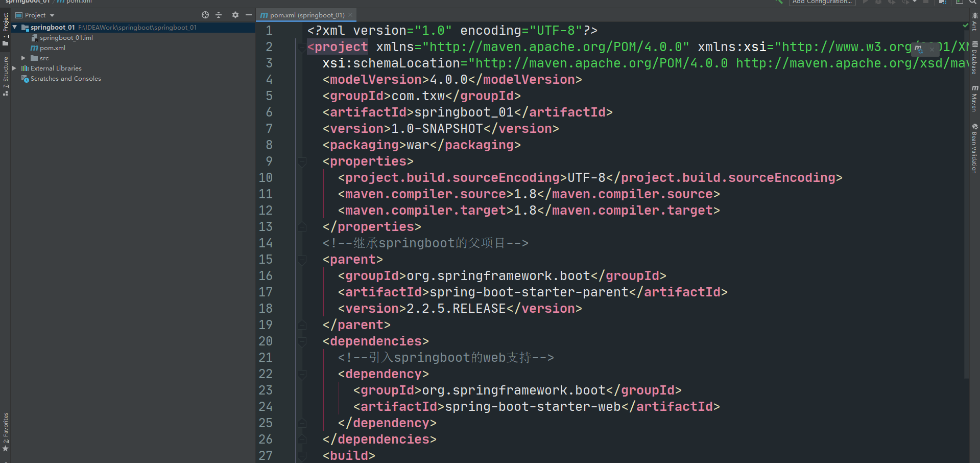
Task: Open the Maven tool window
Action: click(x=974, y=98)
